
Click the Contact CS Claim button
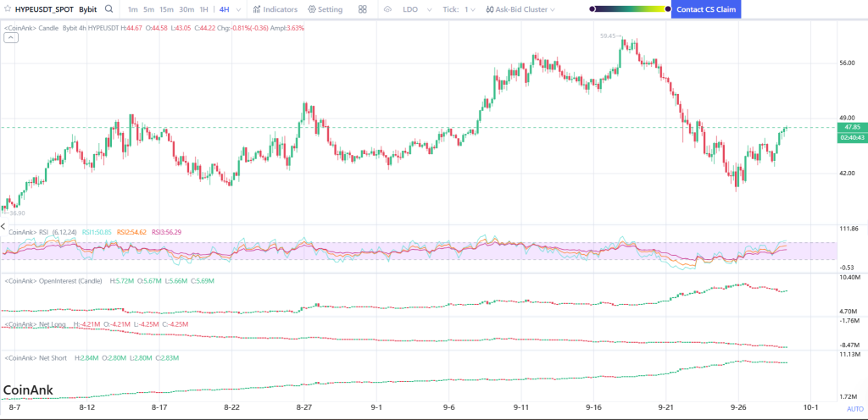(x=706, y=9)
